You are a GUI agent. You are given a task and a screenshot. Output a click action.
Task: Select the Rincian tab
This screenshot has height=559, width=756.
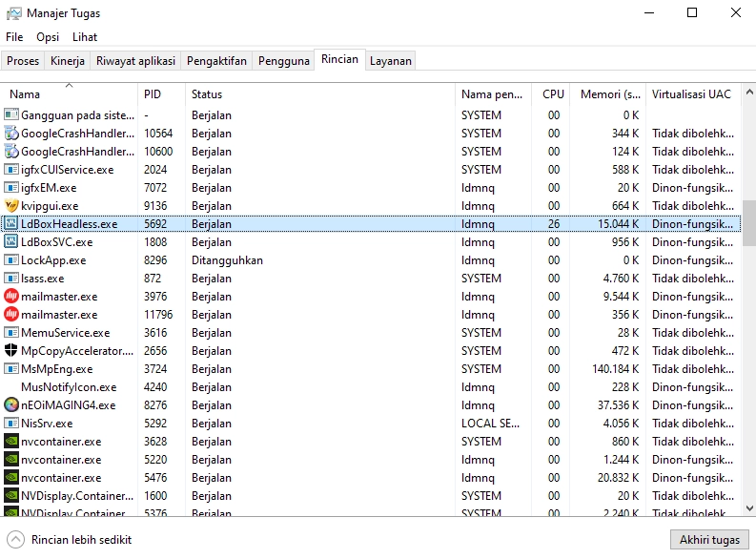340,59
